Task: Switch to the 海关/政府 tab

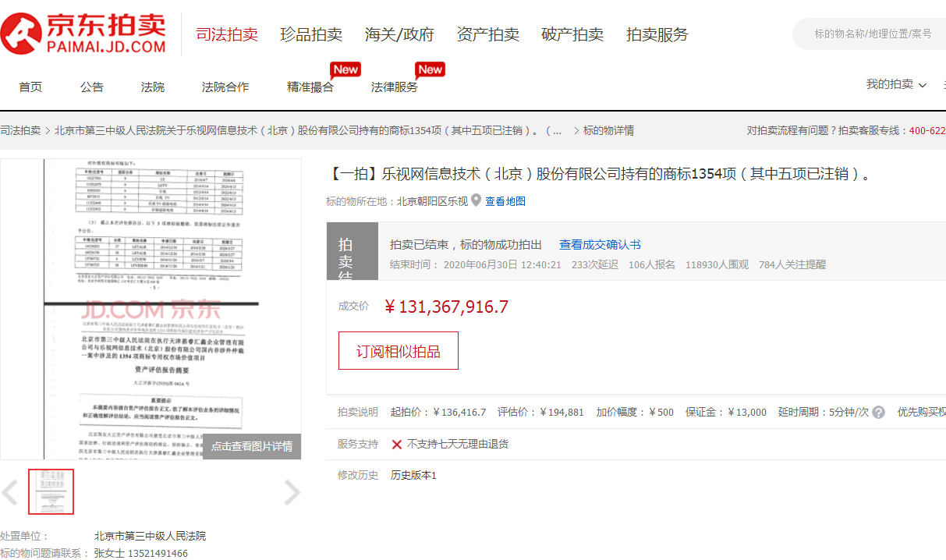Action: click(399, 34)
